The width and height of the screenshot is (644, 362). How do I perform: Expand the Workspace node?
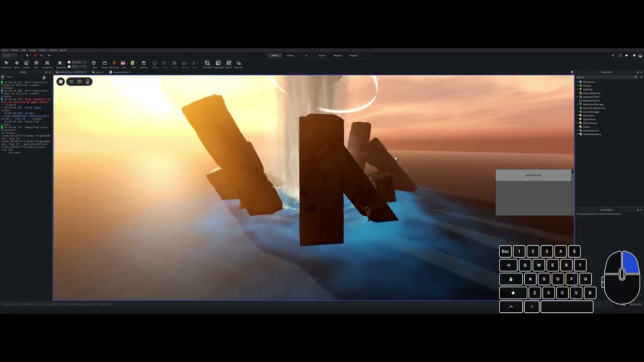[578, 82]
